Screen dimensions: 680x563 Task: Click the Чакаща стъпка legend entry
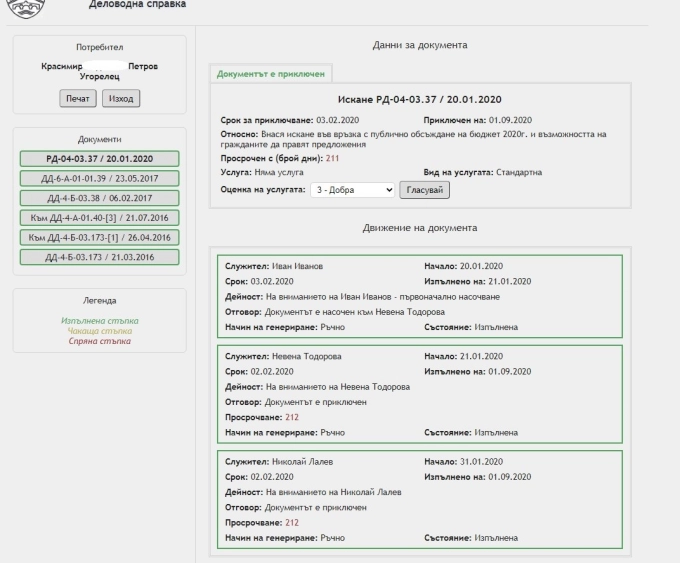(x=99, y=331)
